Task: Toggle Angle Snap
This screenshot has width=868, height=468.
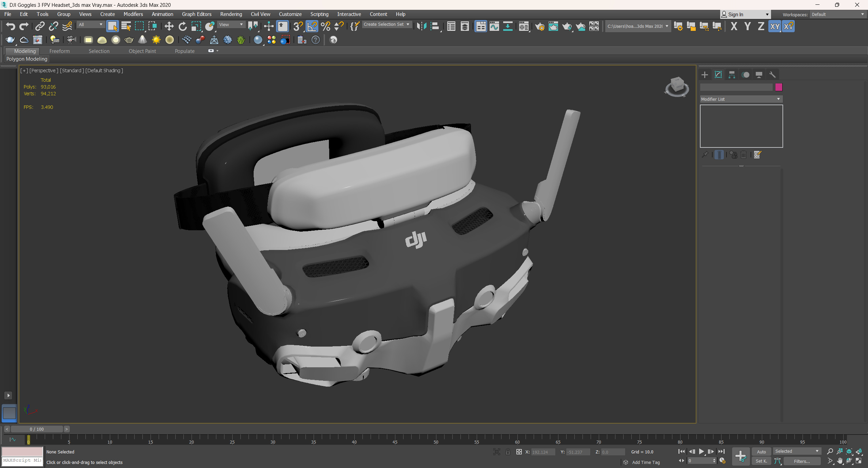Action: point(312,26)
